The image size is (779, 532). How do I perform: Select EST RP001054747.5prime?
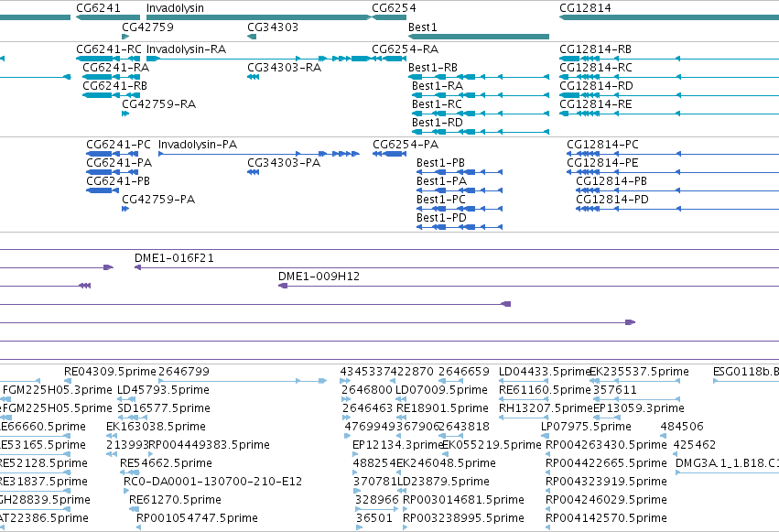click(197, 518)
